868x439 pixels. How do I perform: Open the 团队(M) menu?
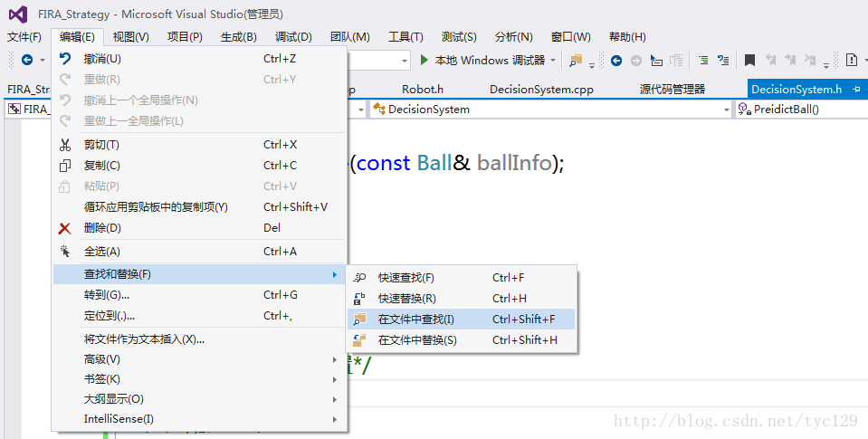(350, 37)
